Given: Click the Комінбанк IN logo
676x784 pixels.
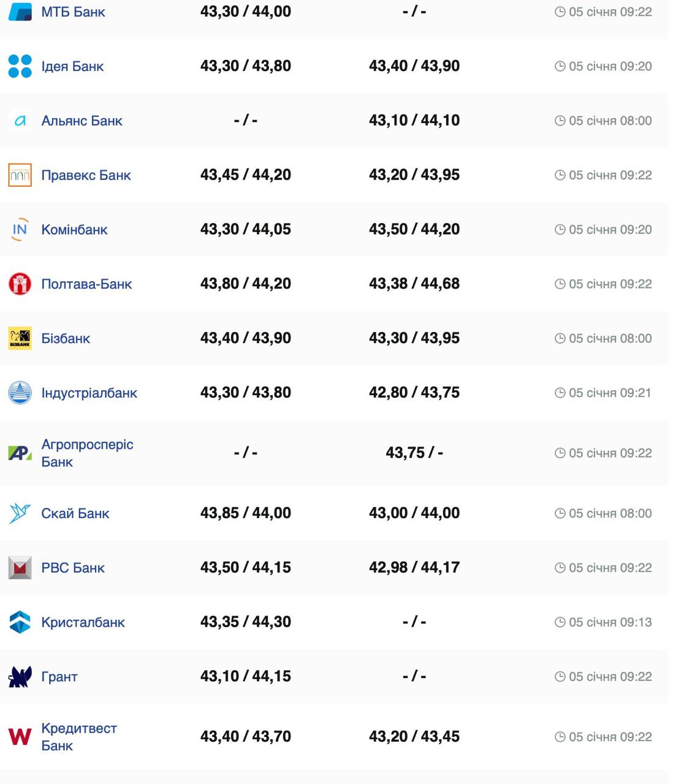Looking at the screenshot, I should click(20, 230).
